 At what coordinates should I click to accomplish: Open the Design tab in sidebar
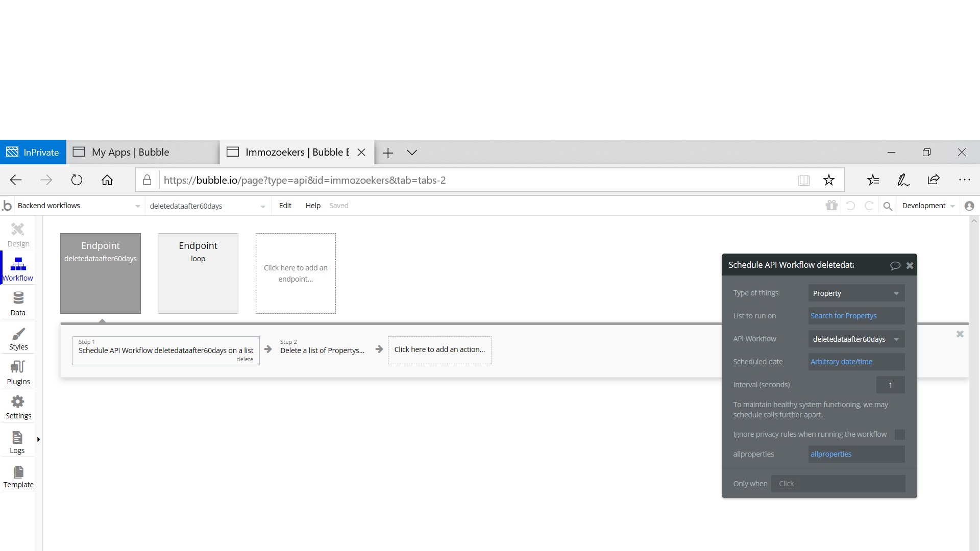click(18, 235)
